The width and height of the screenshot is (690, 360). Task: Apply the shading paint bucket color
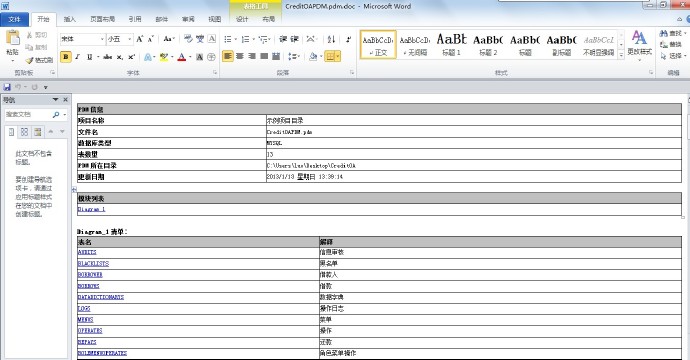click(313, 56)
